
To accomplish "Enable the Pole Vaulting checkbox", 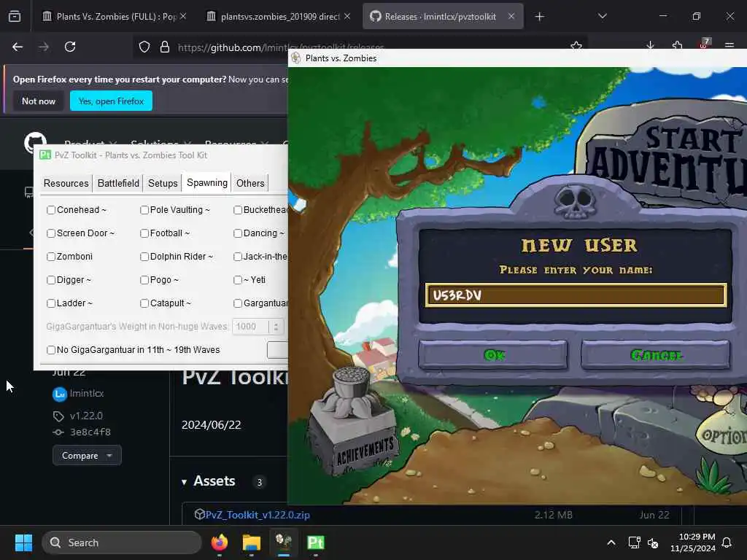I will click(x=144, y=210).
